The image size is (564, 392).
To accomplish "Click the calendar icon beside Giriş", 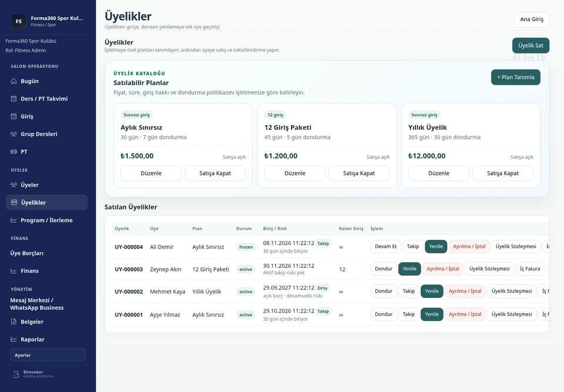I will click(x=14, y=116).
